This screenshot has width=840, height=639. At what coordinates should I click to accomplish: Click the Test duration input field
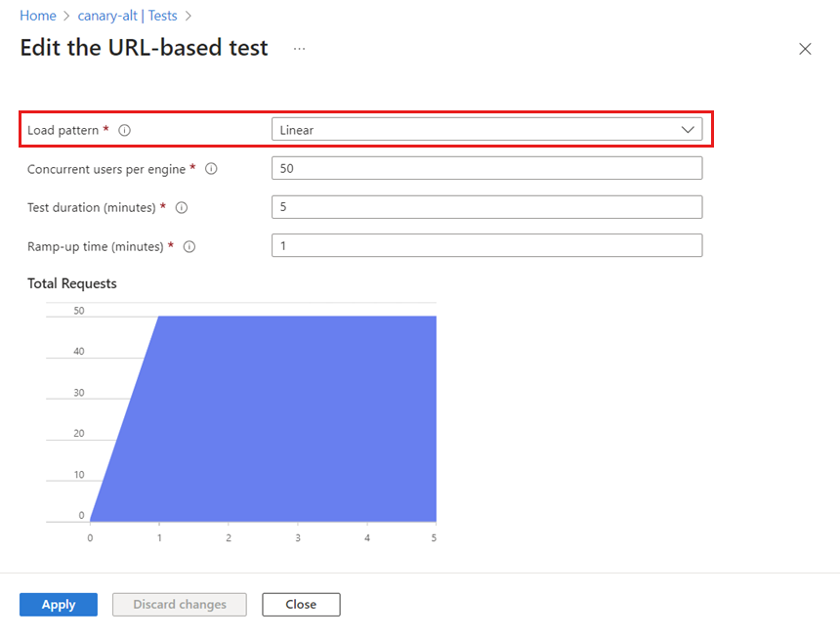coord(485,207)
